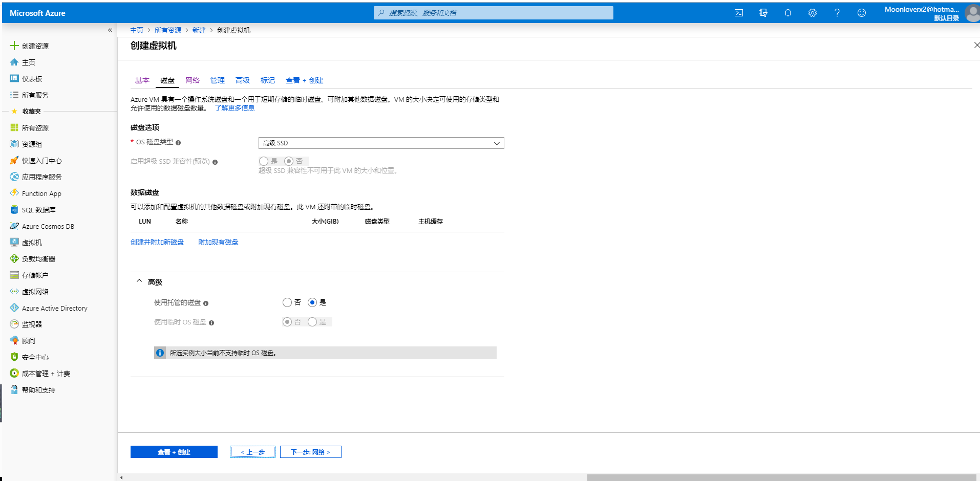The height and width of the screenshot is (481, 980).
Task: Click the 下一步: 网络 button
Action: click(x=311, y=452)
